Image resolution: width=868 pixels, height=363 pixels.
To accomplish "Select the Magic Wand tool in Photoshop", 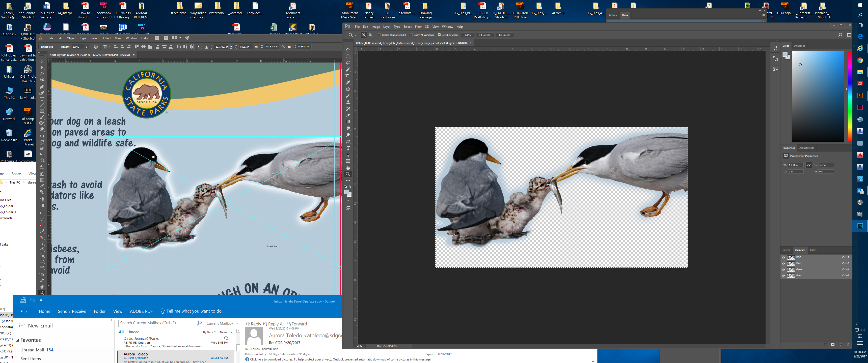I will pyautogui.click(x=348, y=69).
